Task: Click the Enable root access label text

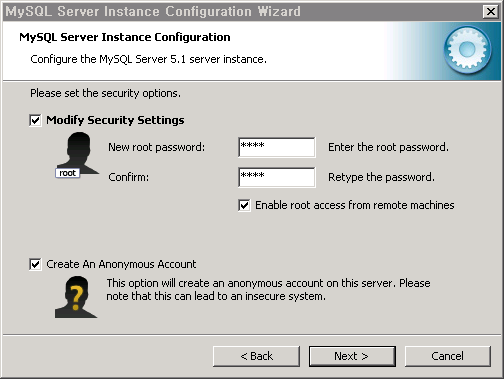Action: [355, 205]
